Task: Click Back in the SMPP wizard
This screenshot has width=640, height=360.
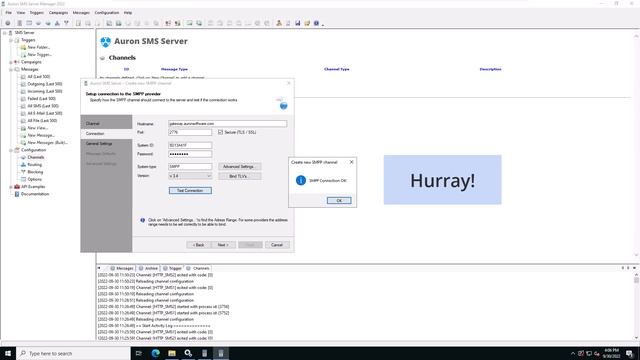Action: point(199,245)
